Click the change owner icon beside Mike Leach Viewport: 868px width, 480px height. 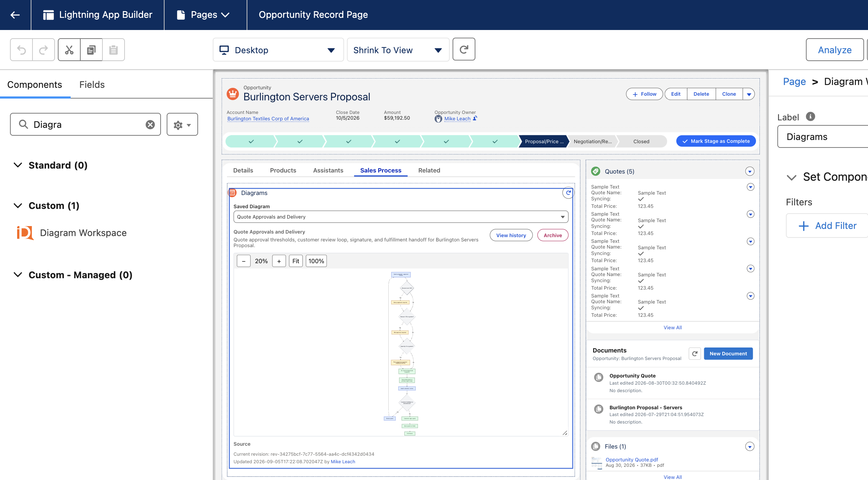pos(475,119)
